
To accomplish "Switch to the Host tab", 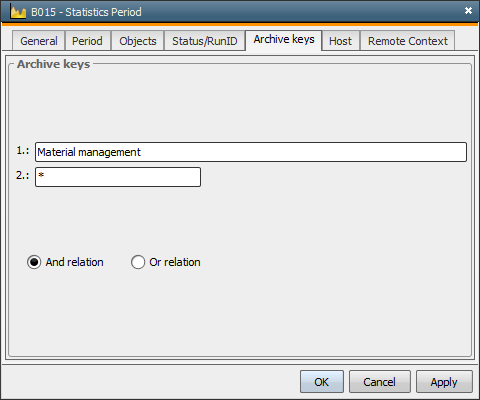I will [x=340, y=41].
